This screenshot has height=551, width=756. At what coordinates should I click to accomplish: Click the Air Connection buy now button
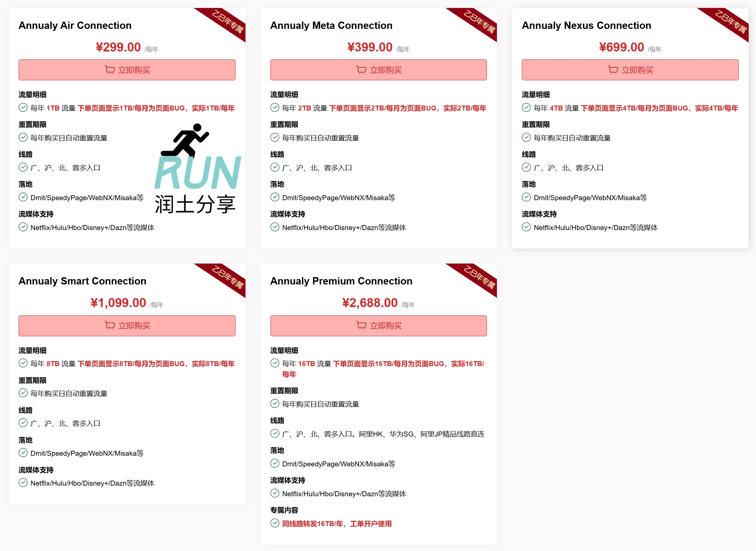pos(127,70)
